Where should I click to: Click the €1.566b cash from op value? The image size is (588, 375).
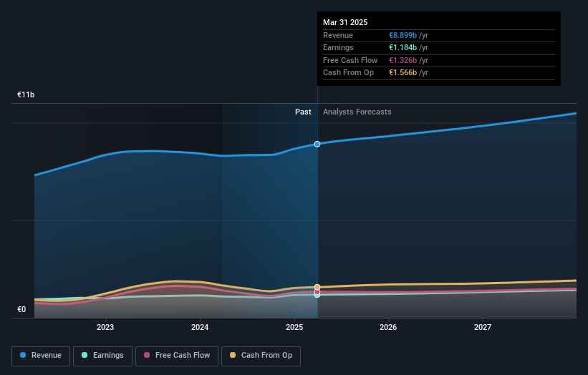(x=403, y=73)
